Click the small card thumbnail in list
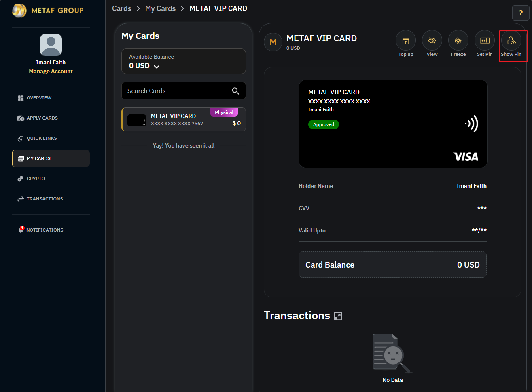The width and height of the screenshot is (532, 392). pyautogui.click(x=137, y=120)
